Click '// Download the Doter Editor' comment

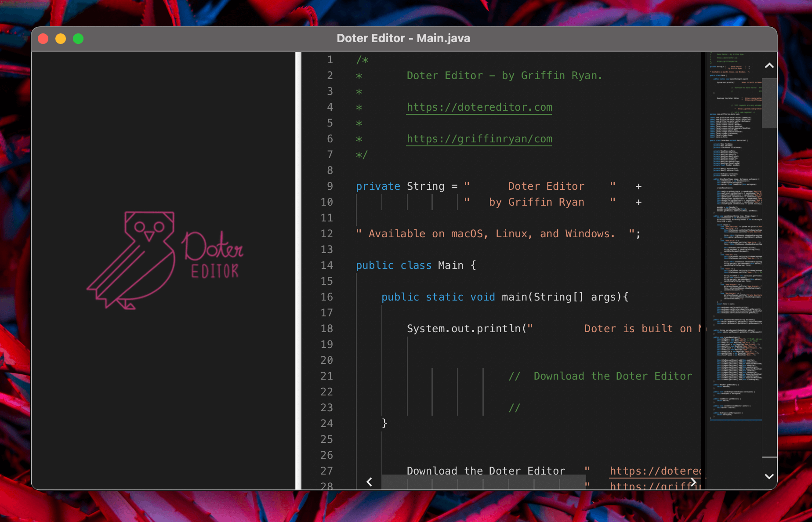point(600,376)
